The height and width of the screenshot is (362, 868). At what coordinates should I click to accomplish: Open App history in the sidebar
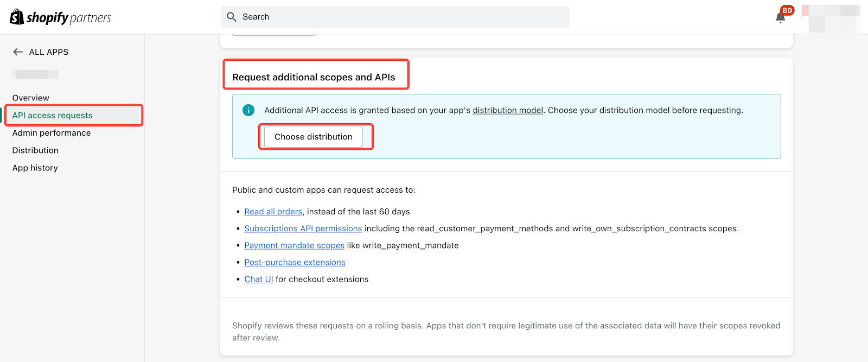35,168
